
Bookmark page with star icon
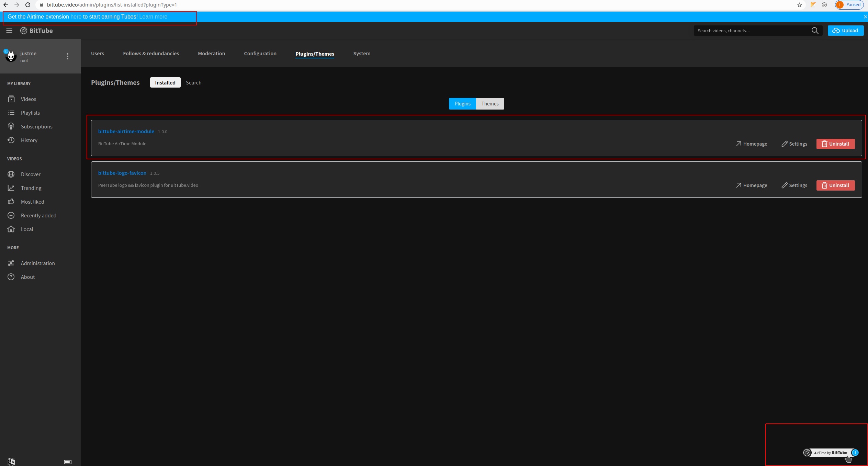point(800,5)
